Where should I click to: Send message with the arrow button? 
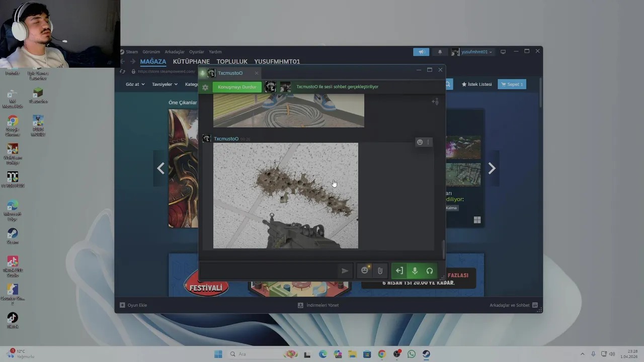345,271
